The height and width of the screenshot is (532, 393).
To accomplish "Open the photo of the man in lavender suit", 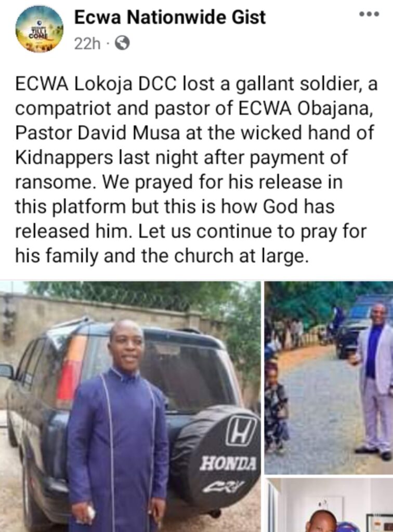I will 329,378.
